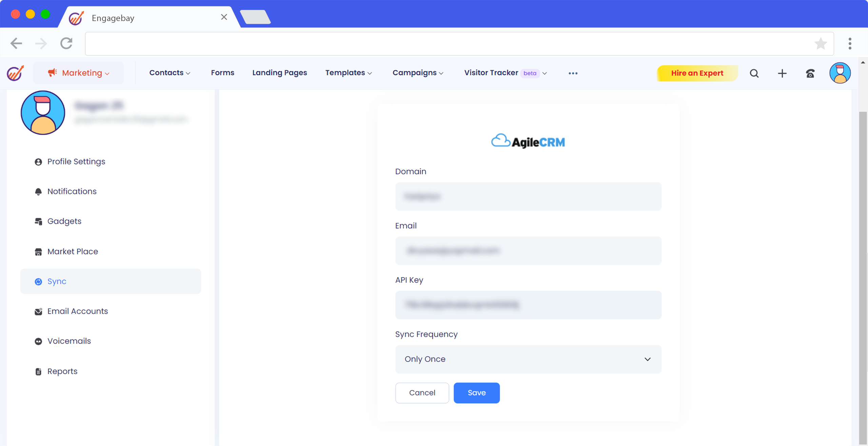This screenshot has height=446, width=868.
Task: Open the Marketing module dropdown
Action: (78, 73)
